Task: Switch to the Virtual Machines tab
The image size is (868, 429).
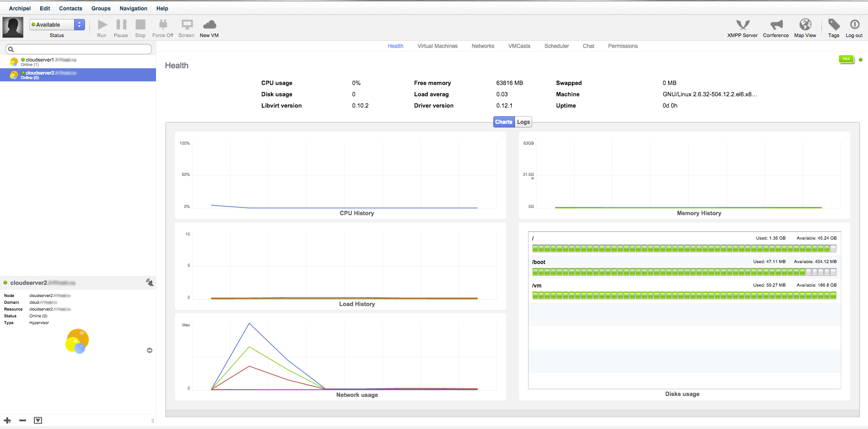Action: pyautogui.click(x=437, y=46)
